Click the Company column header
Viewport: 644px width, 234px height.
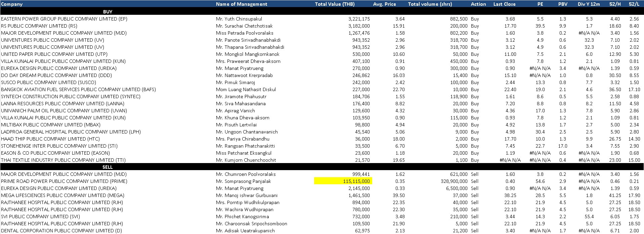12,4
